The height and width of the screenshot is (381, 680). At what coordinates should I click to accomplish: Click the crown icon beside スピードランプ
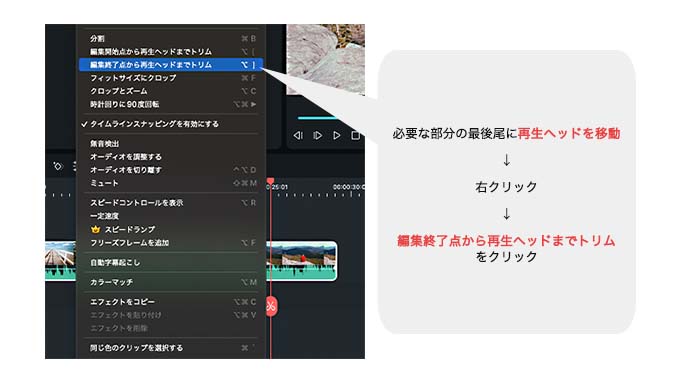95,229
